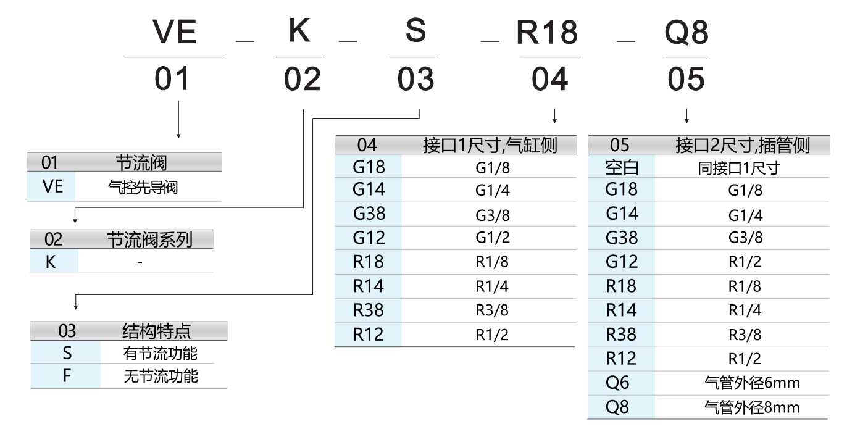The height and width of the screenshot is (437, 868).
Task: Click the 结构特点 table header
Action: pyautogui.click(x=157, y=331)
